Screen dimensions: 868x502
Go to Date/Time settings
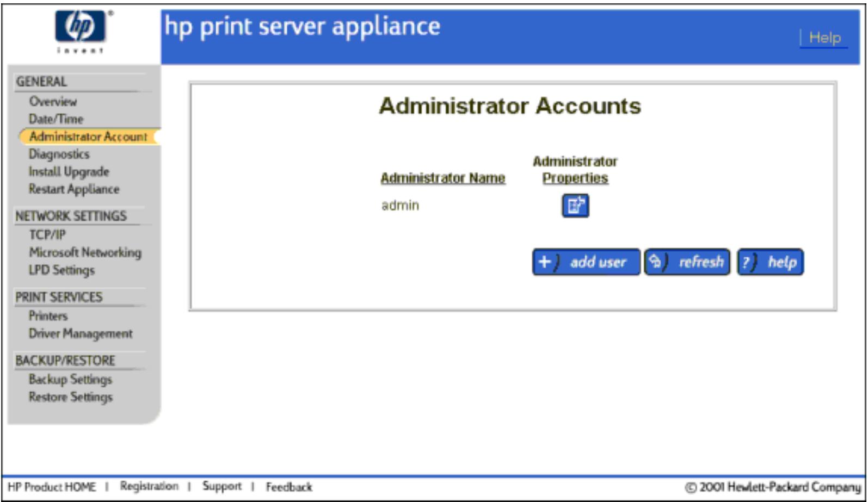point(56,119)
